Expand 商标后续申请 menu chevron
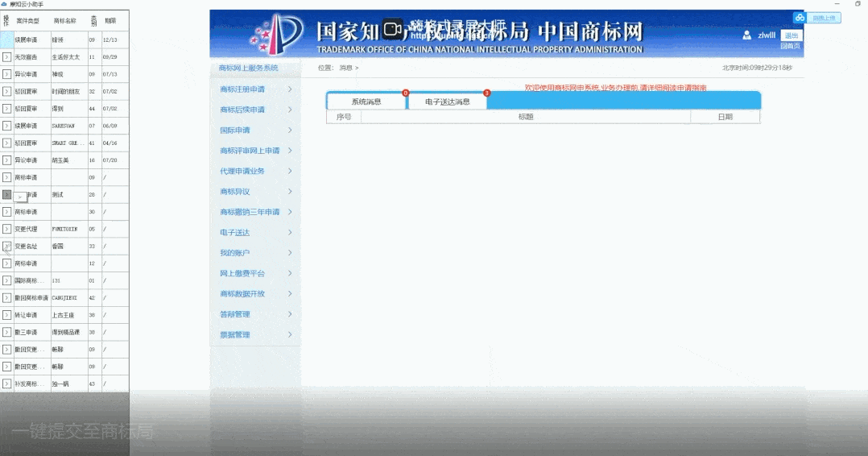This screenshot has height=456, width=868. pyautogui.click(x=290, y=110)
